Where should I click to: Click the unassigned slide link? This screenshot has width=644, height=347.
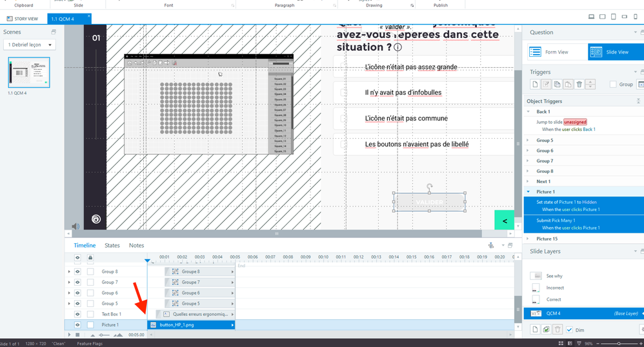pyautogui.click(x=575, y=122)
